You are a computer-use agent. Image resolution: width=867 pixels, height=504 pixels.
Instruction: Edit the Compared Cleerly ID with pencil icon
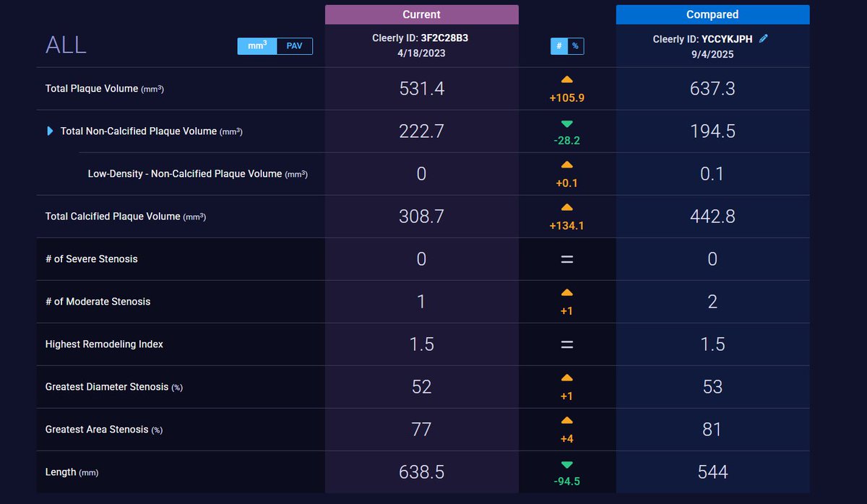pos(764,39)
